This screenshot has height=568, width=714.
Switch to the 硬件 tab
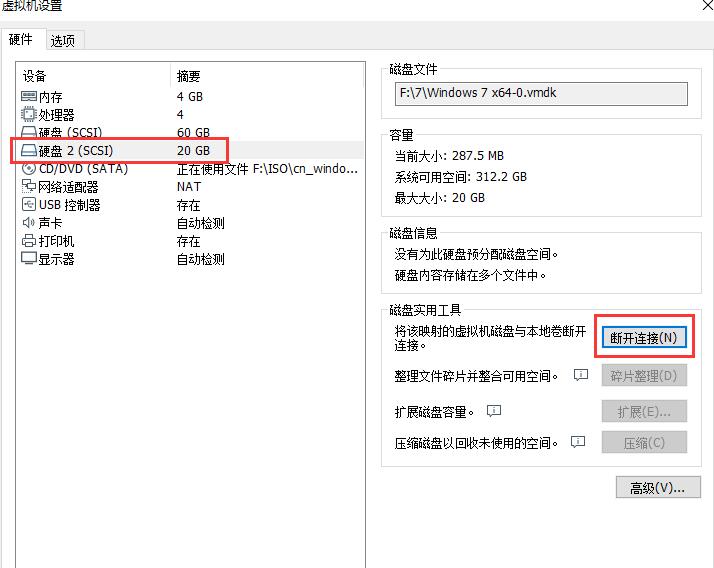pos(21,40)
